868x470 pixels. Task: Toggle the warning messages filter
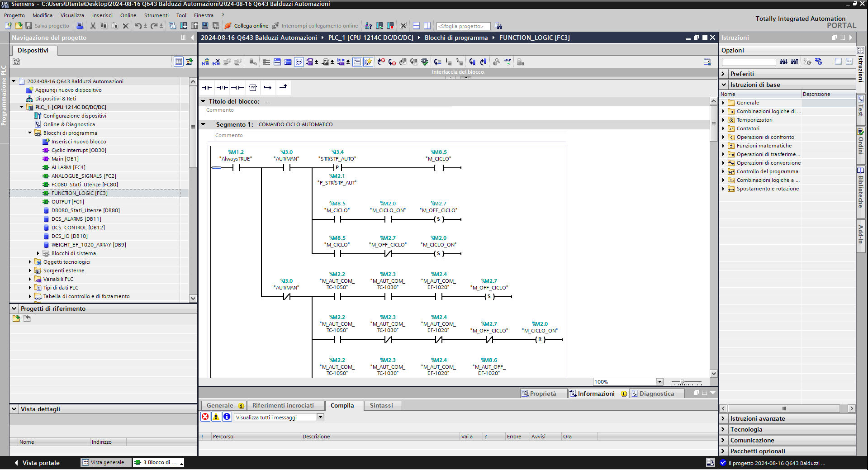216,417
